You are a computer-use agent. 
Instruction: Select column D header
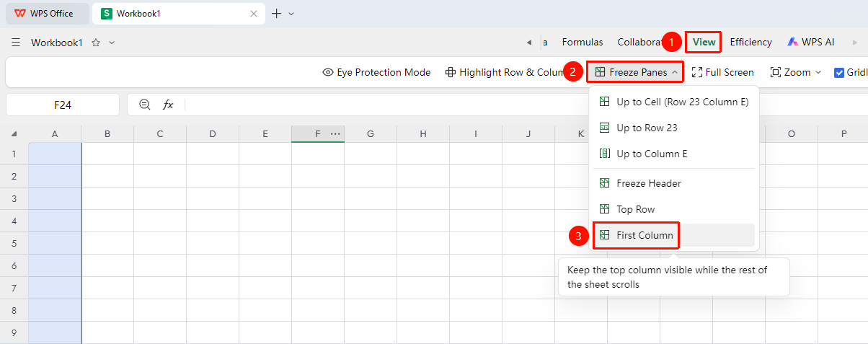(x=213, y=133)
